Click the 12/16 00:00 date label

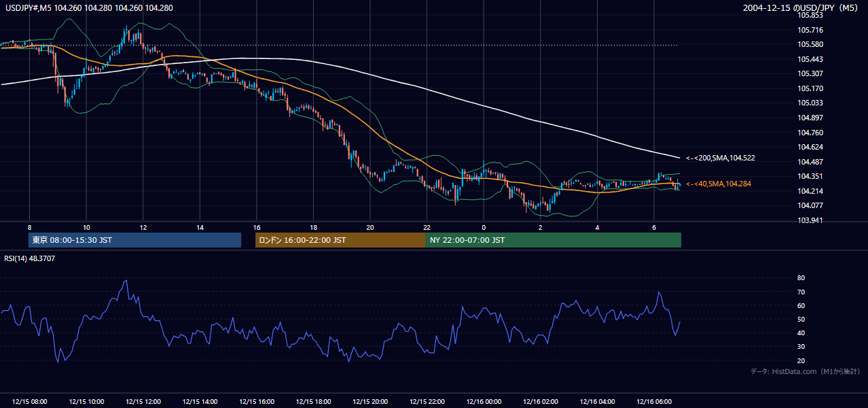(x=484, y=402)
